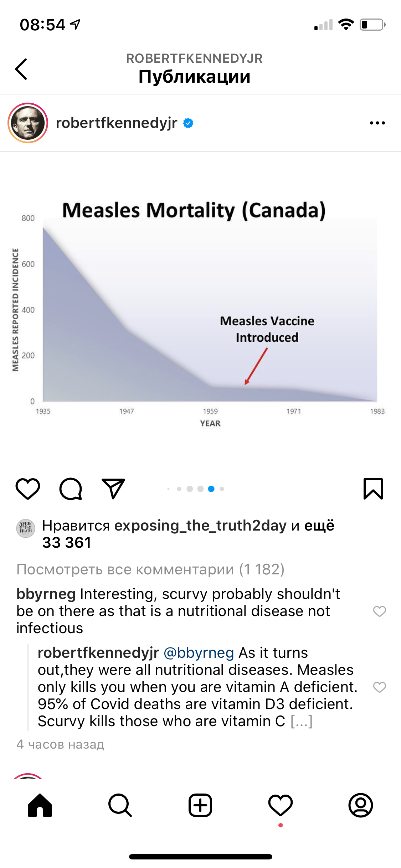The width and height of the screenshot is (401, 868).
Task: Create new post with plus icon
Action: pos(200,805)
